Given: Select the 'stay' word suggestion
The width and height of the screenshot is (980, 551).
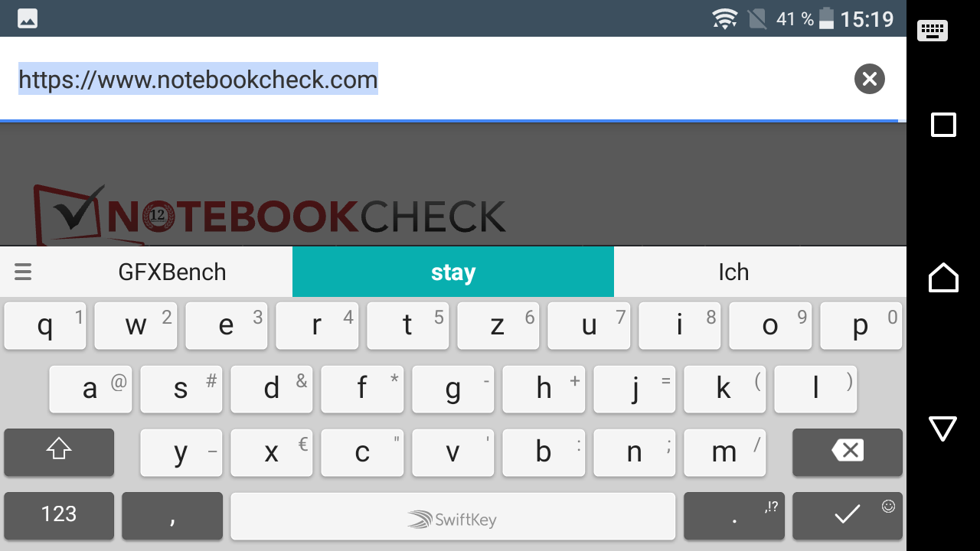Looking at the screenshot, I should point(453,272).
